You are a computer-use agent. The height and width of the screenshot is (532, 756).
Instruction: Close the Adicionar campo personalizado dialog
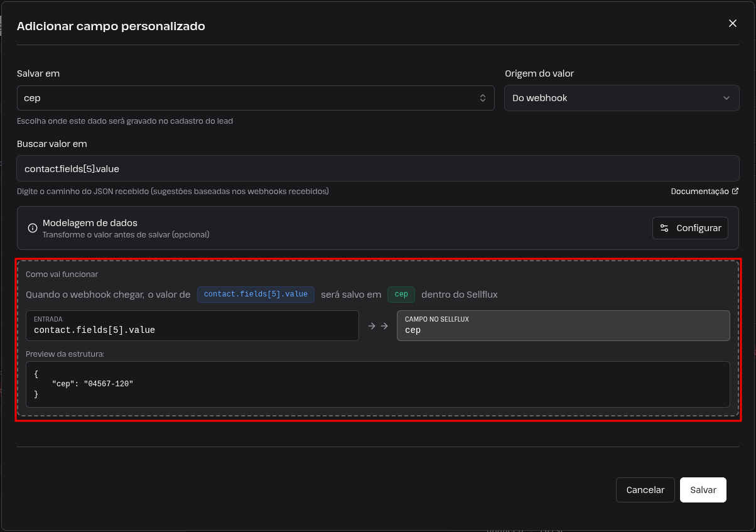(x=732, y=23)
